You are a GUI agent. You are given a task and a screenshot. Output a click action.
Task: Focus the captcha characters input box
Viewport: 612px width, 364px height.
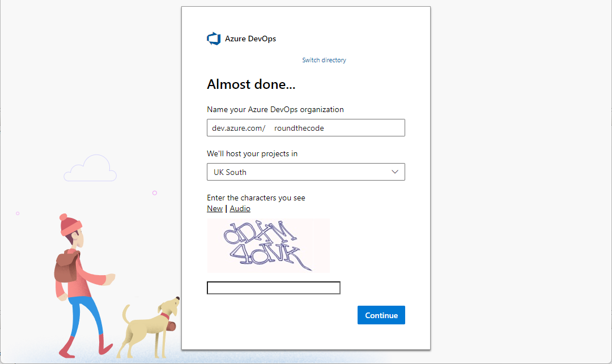coord(274,288)
